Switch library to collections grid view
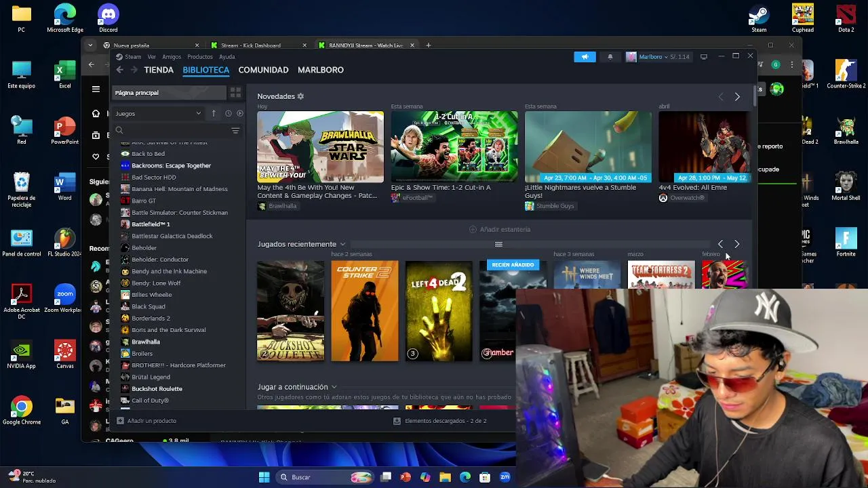 tap(235, 93)
